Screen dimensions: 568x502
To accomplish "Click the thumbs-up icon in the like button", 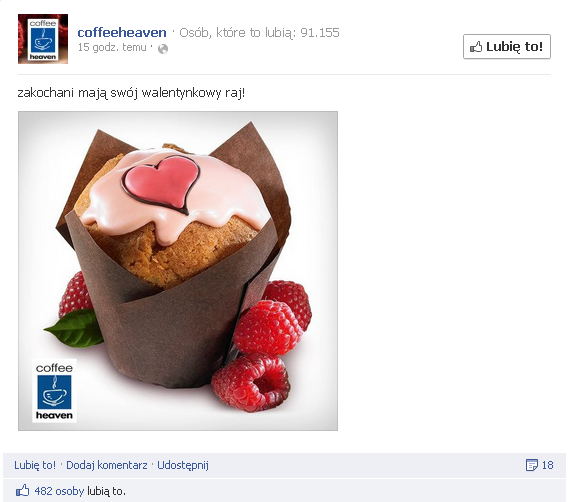I will coord(476,47).
